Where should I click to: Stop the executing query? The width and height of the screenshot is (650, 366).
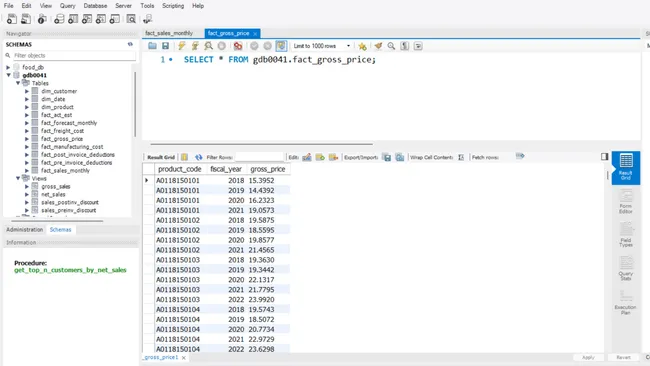pyautogui.click(x=222, y=46)
